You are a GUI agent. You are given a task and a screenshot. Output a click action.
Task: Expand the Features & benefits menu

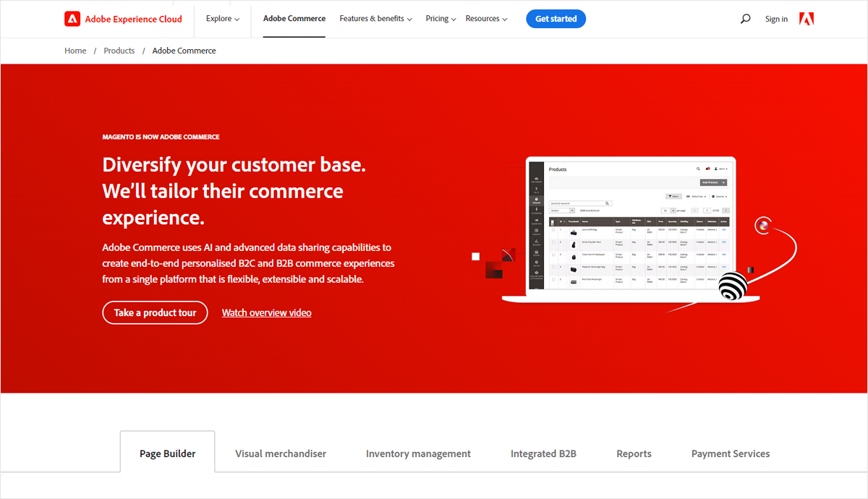[376, 19]
